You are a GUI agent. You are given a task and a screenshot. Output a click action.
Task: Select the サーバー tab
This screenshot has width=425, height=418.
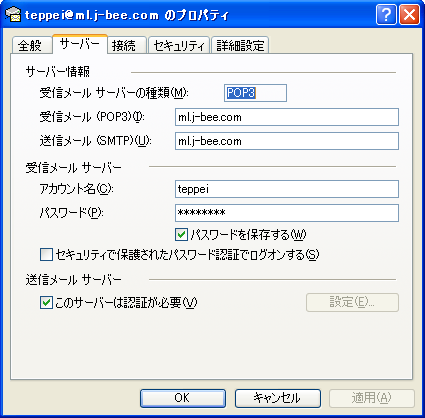pos(80,44)
